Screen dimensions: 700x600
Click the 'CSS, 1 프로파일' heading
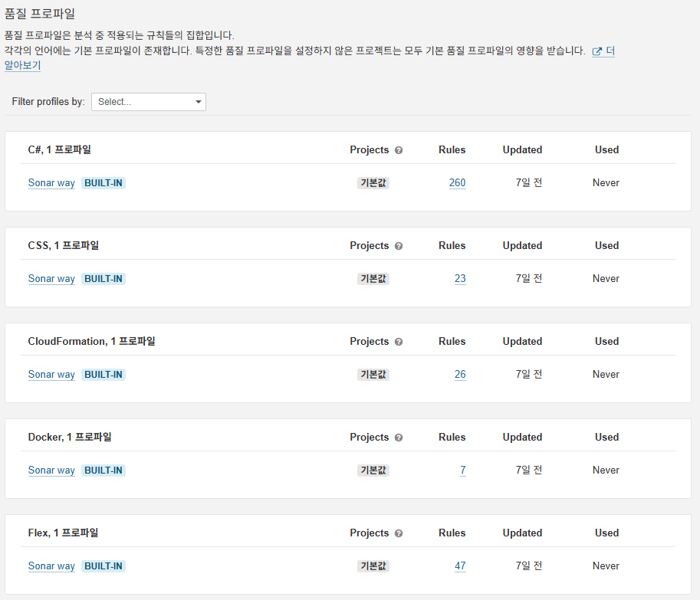[x=64, y=246]
